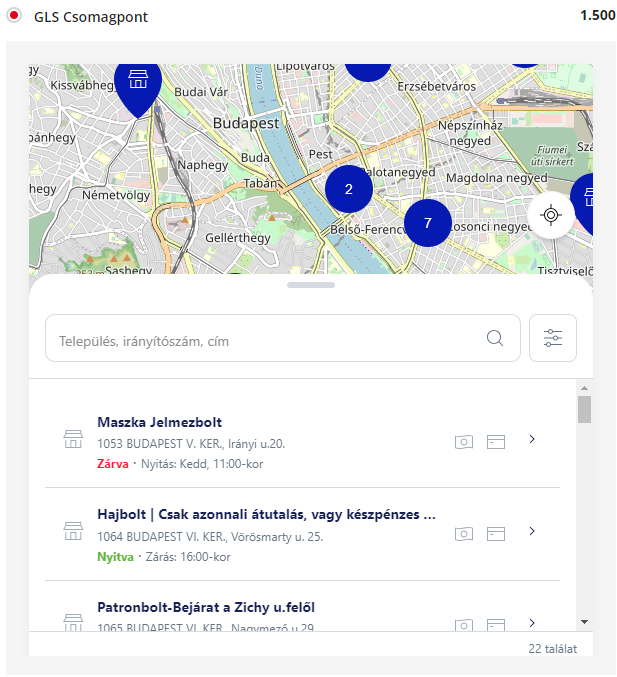Image resolution: width=617 pixels, height=677 pixels.
Task: Click the shop icon beside Patronbolt
Action: (73, 623)
